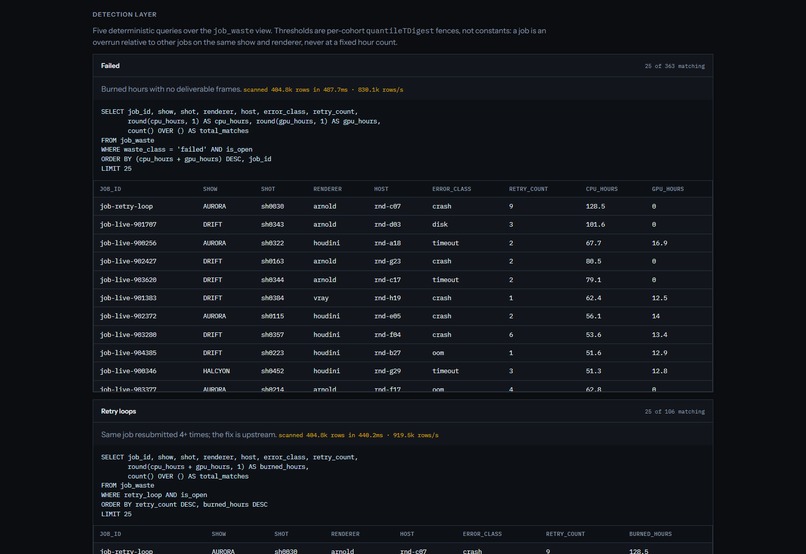
Task: Select the Retry loops panel title
Action: (x=118, y=411)
